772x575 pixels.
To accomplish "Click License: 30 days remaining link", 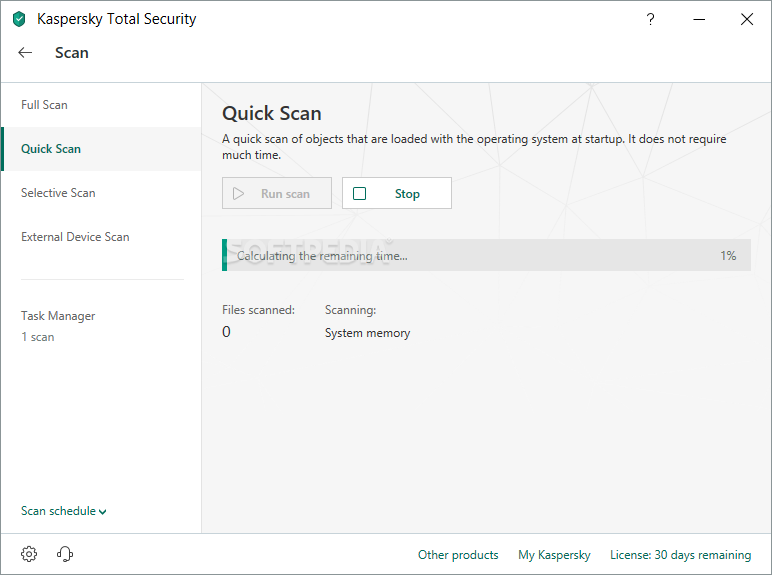I will 680,555.
